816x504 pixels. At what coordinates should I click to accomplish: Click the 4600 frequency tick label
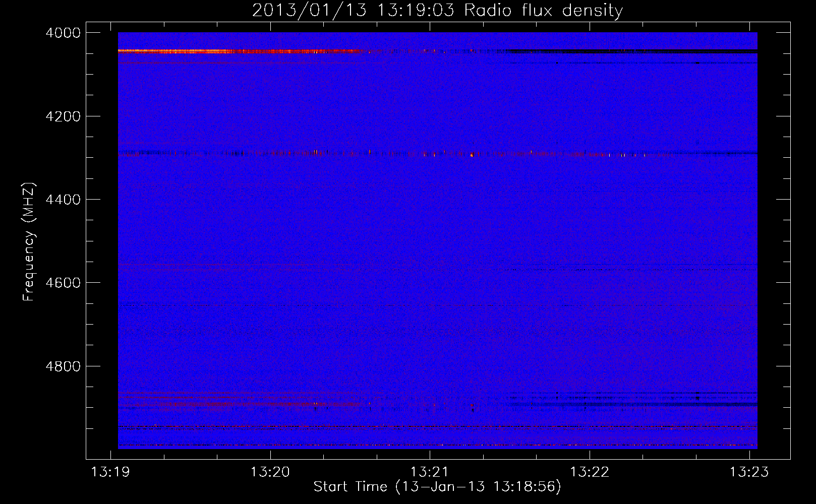coord(63,283)
